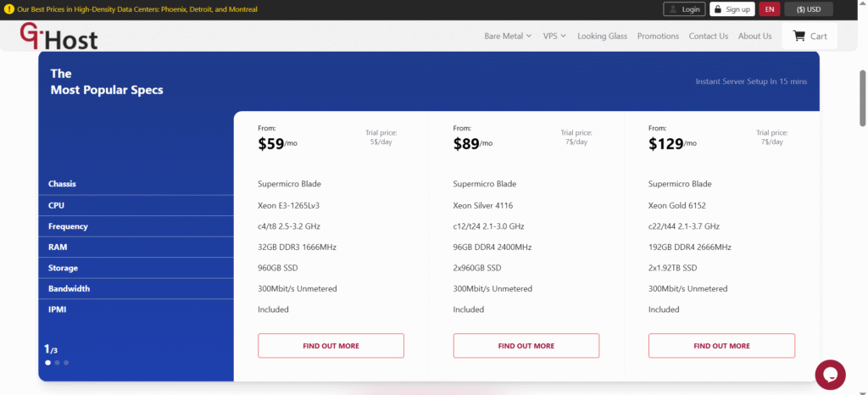The image size is (868, 395).
Task: Click the 5$/day trial price
Action: pyautogui.click(x=381, y=142)
